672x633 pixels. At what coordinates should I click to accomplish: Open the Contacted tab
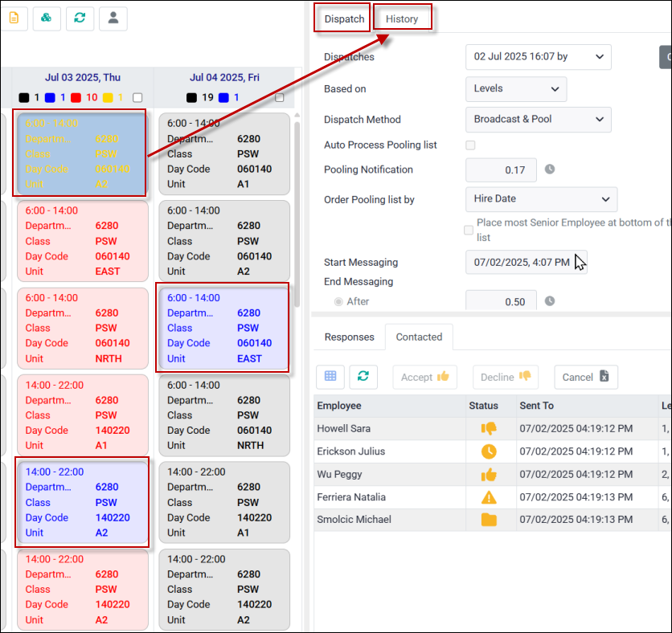pos(419,337)
